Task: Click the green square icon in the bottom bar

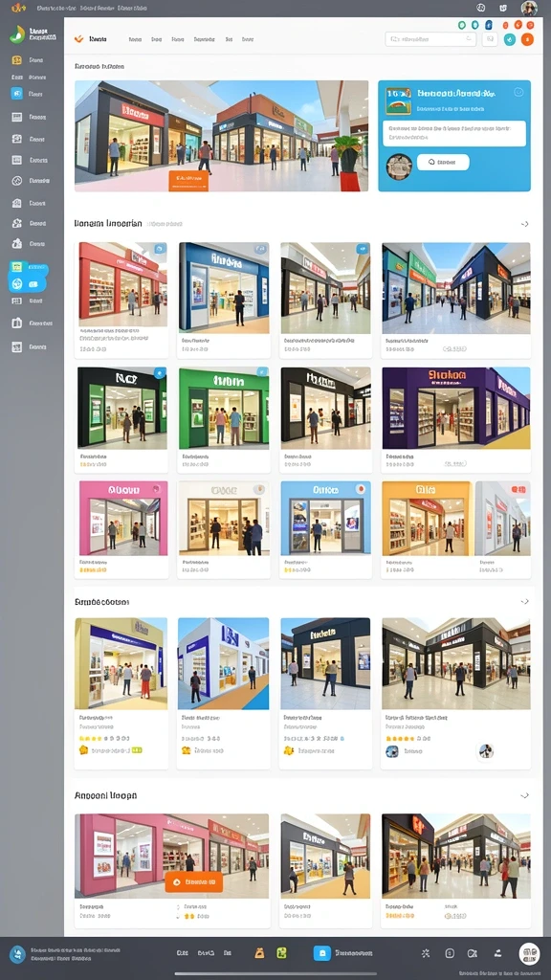Action: click(x=282, y=953)
